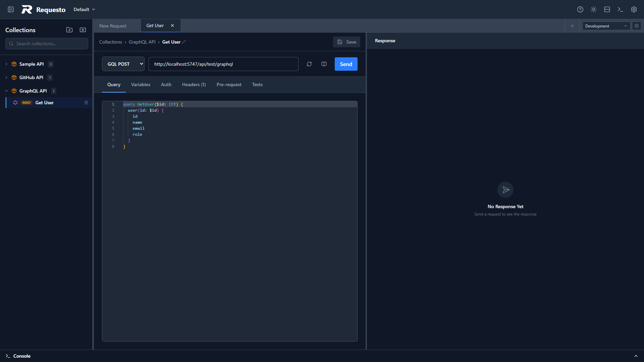Select the Pre-request tab
Image resolution: width=644 pixels, height=362 pixels.
tap(229, 84)
